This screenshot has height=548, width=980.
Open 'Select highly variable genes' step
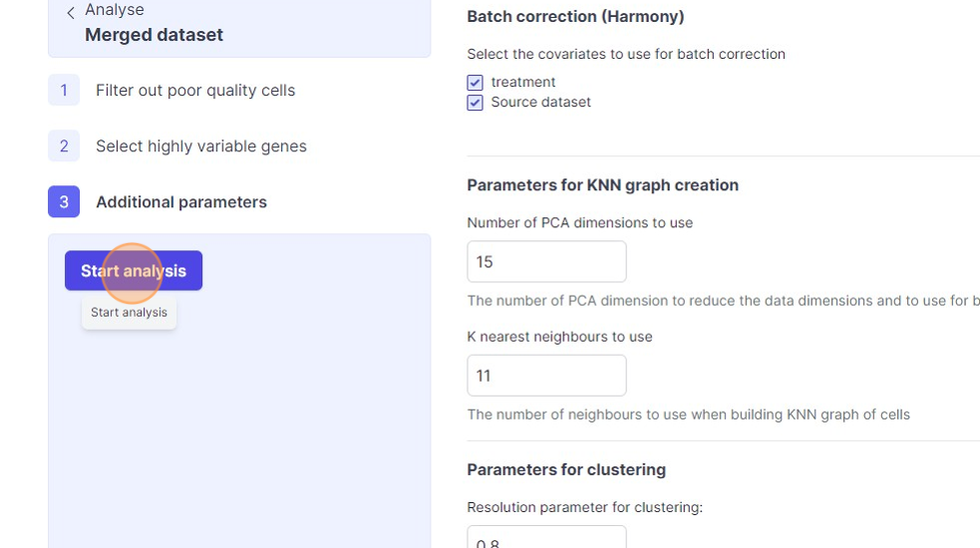[201, 146]
